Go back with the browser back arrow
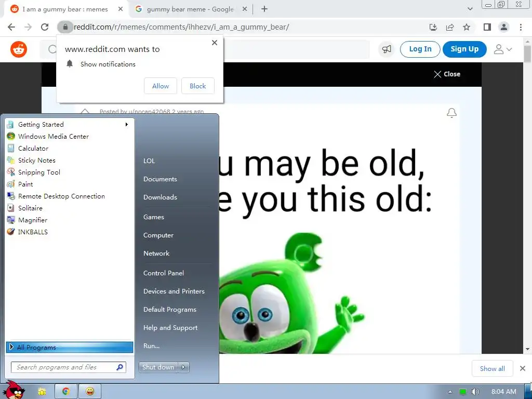The width and height of the screenshot is (532, 399). pyautogui.click(x=11, y=27)
